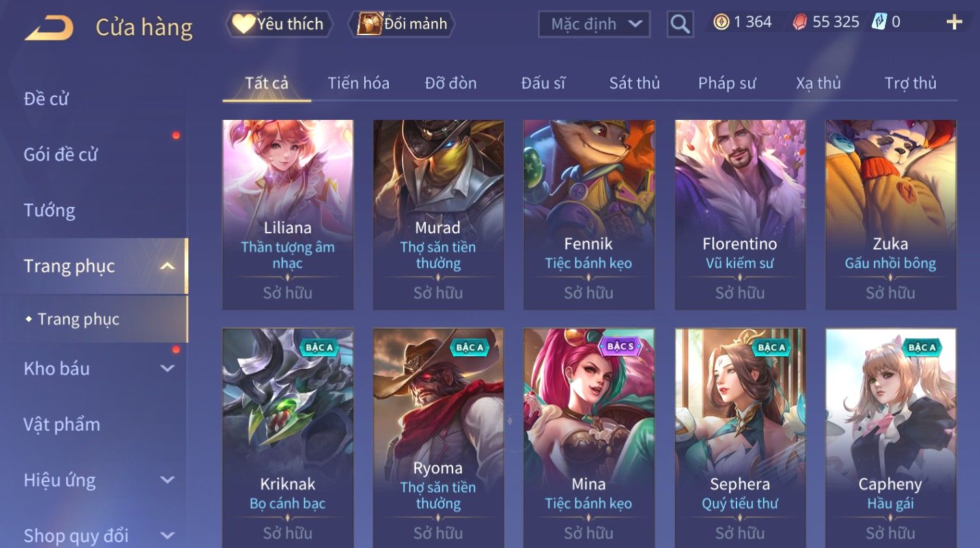Screen dimensions: 980x548
Task: Switch to the Pháp sư tab
Action: [x=727, y=83]
